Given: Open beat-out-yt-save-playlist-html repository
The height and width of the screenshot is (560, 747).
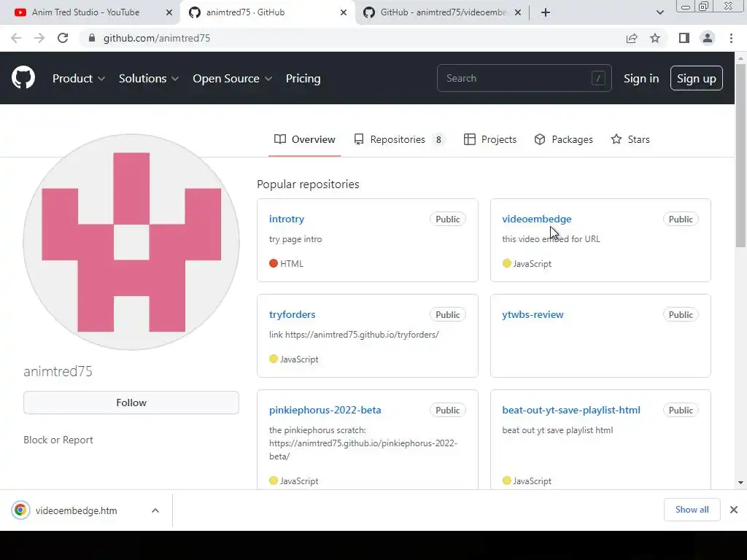Looking at the screenshot, I should tap(571, 410).
